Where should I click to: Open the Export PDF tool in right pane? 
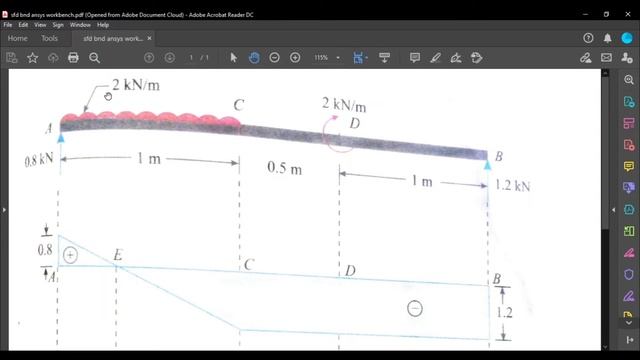pyautogui.click(x=629, y=101)
